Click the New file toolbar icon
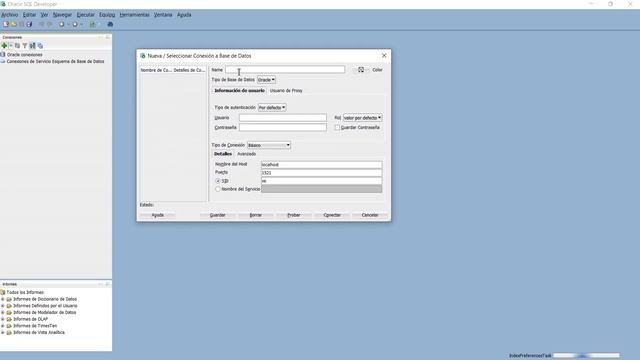This screenshot has width=640, height=360. 6,24
